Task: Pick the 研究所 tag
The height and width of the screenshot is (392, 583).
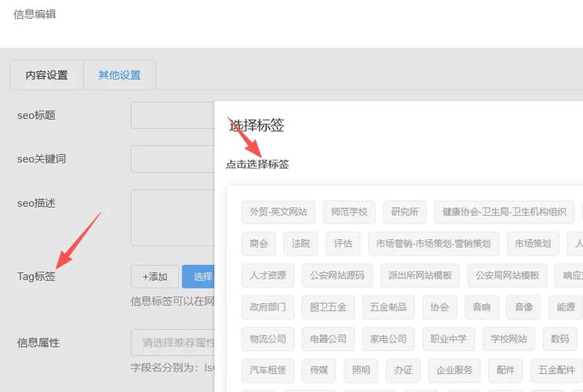Action: 405,212
